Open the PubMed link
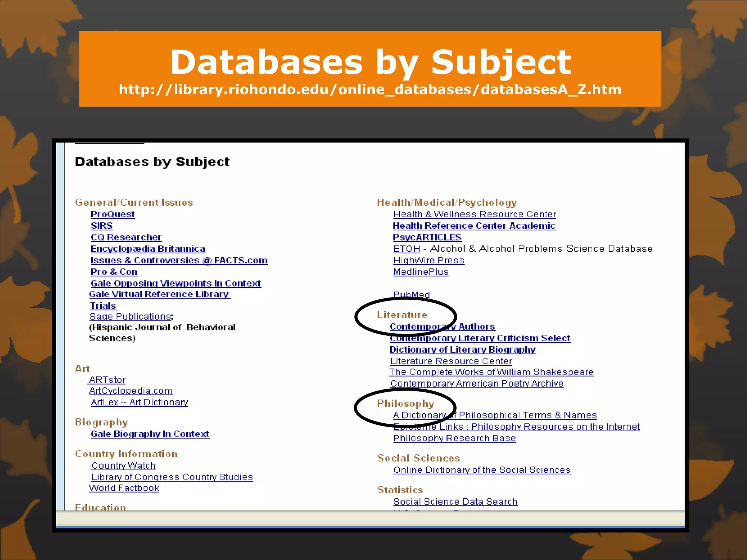The width and height of the screenshot is (747, 560). [x=411, y=295]
